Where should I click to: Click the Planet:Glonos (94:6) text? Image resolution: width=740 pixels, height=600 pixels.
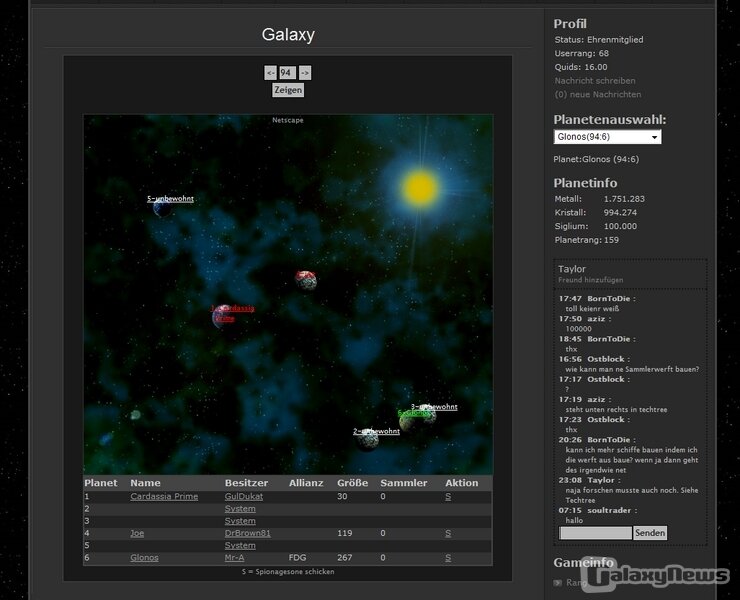click(x=596, y=159)
